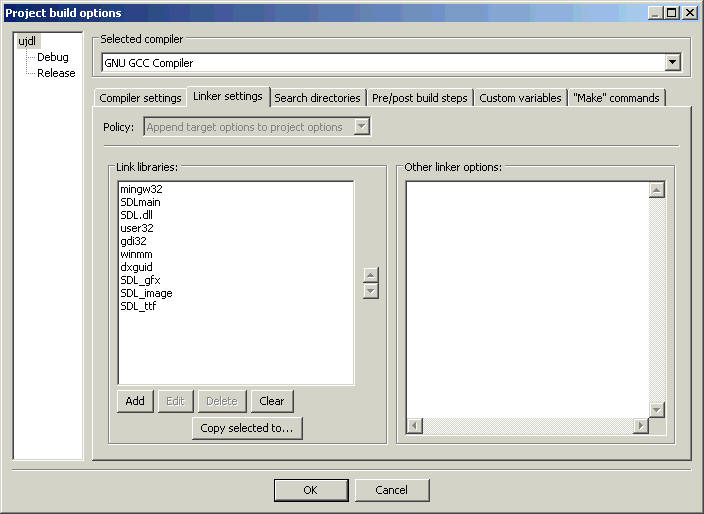Select the Debug target in tree
The image size is (704, 514).
52,57
